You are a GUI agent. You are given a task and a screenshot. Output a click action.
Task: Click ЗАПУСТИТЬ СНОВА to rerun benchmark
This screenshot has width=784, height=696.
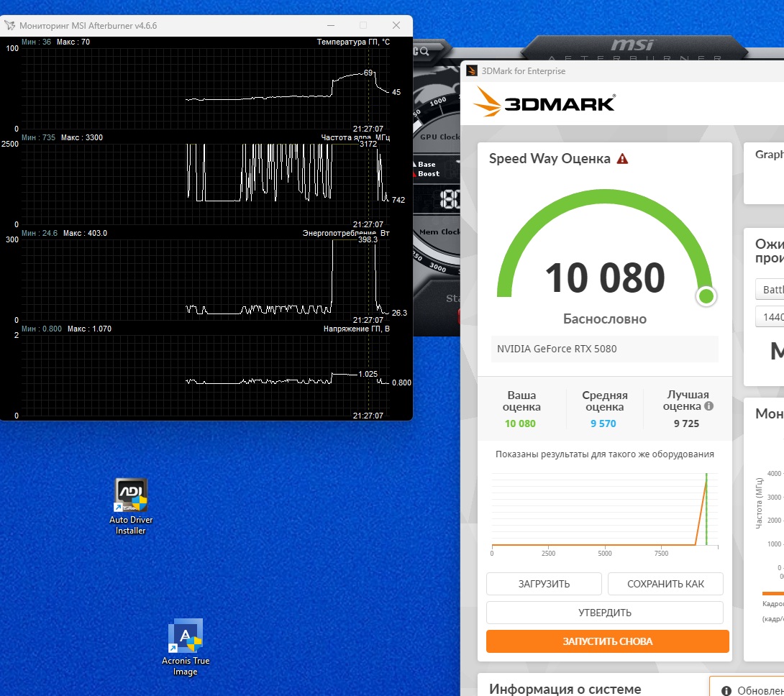[x=608, y=641]
